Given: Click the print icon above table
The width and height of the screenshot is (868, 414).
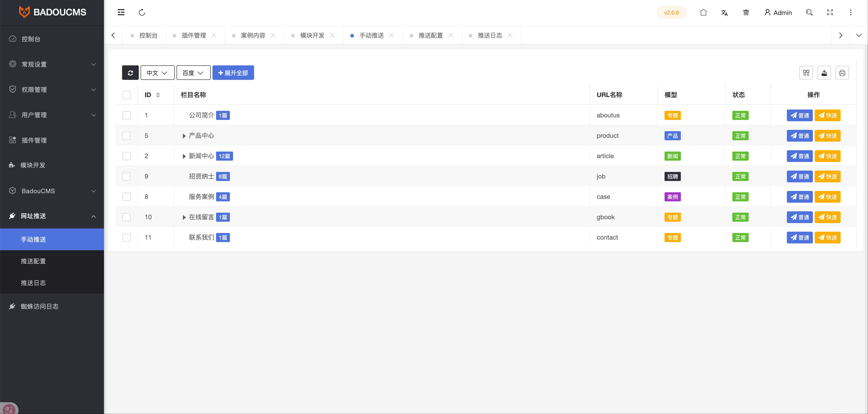Looking at the screenshot, I should pyautogui.click(x=842, y=73).
